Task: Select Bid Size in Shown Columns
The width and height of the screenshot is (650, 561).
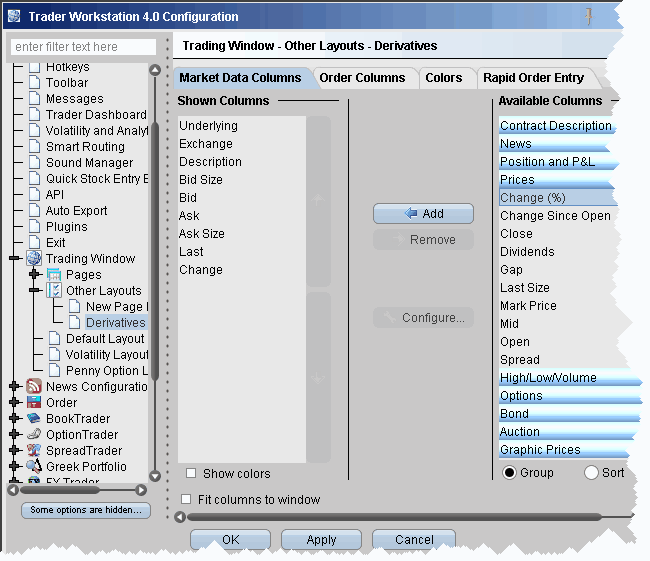Action: coord(242,180)
